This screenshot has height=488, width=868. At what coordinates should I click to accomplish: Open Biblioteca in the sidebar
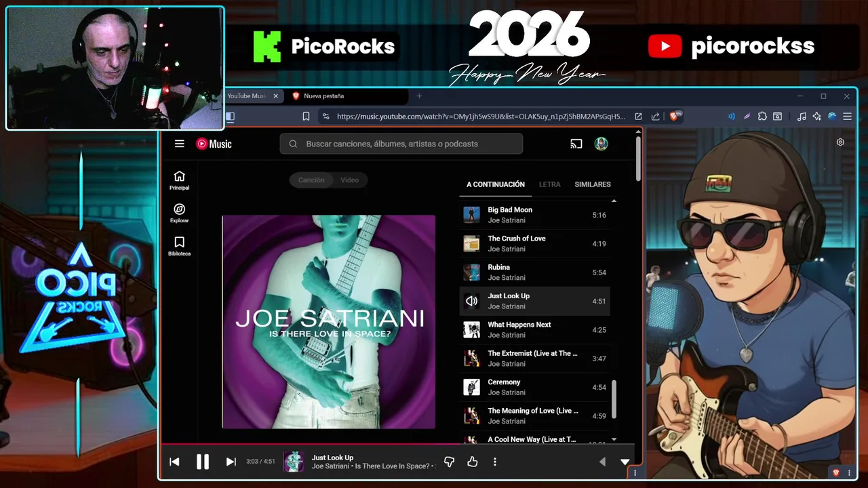tap(179, 246)
